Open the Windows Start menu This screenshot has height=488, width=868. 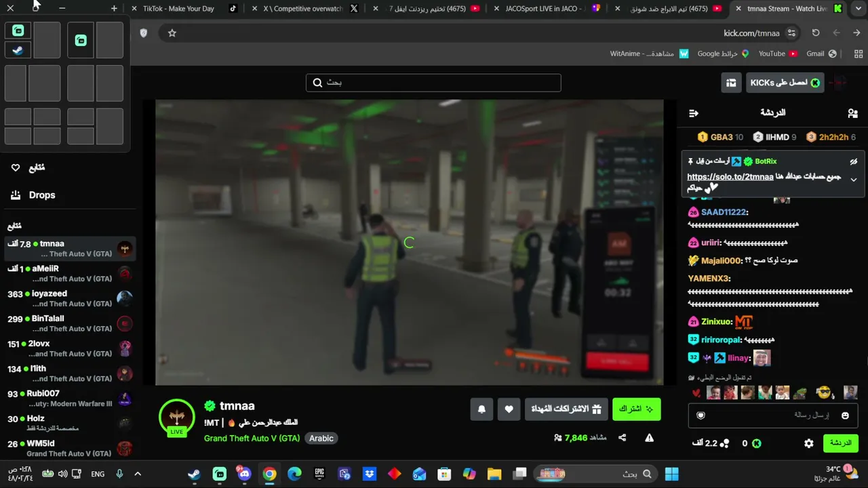(x=671, y=474)
